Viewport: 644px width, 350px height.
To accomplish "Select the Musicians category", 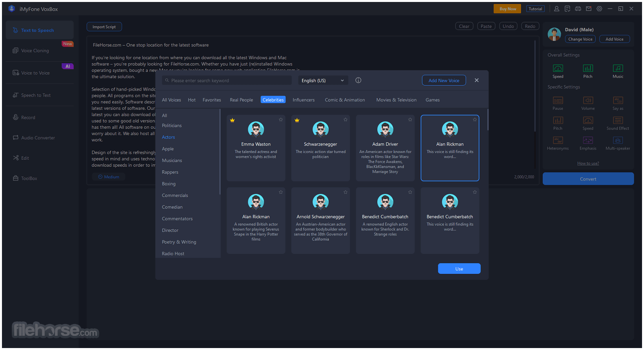I will coord(172,160).
